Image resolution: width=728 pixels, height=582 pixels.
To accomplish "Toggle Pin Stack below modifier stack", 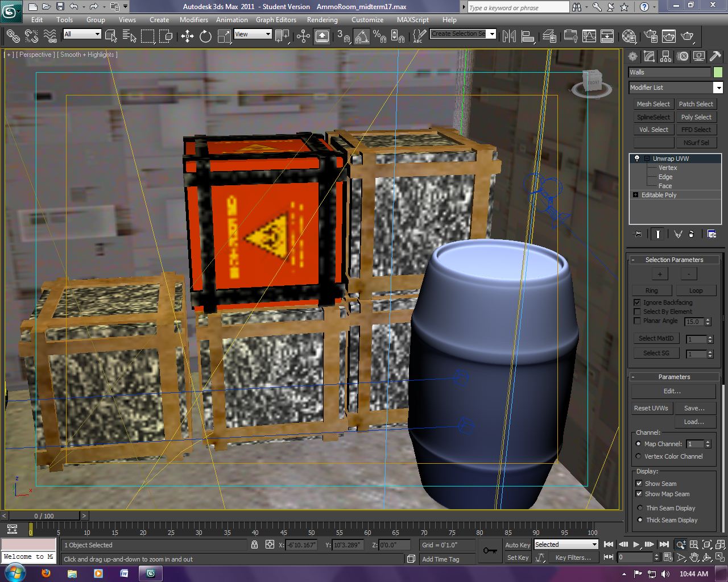I will click(638, 234).
